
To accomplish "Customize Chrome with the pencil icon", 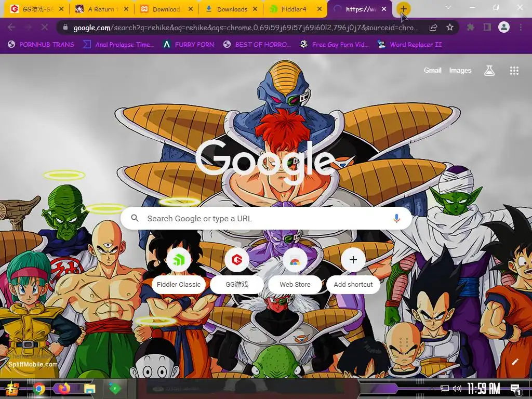I will click(515, 362).
